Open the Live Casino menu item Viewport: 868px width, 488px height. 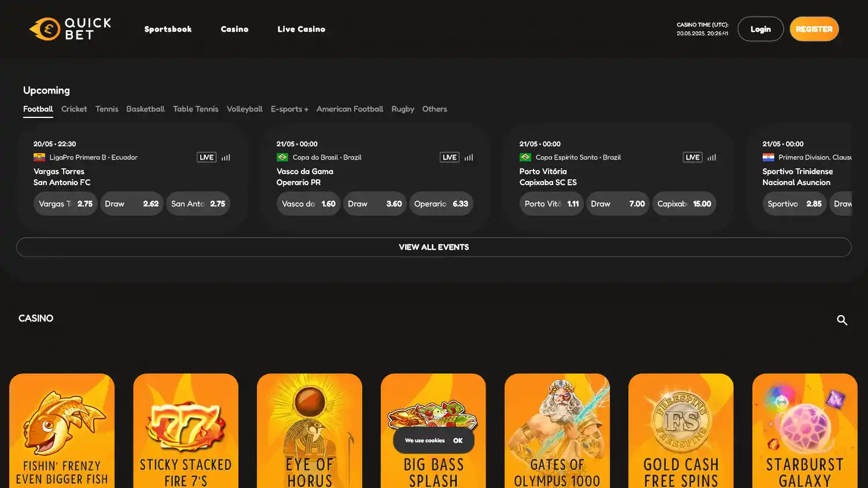click(x=301, y=29)
